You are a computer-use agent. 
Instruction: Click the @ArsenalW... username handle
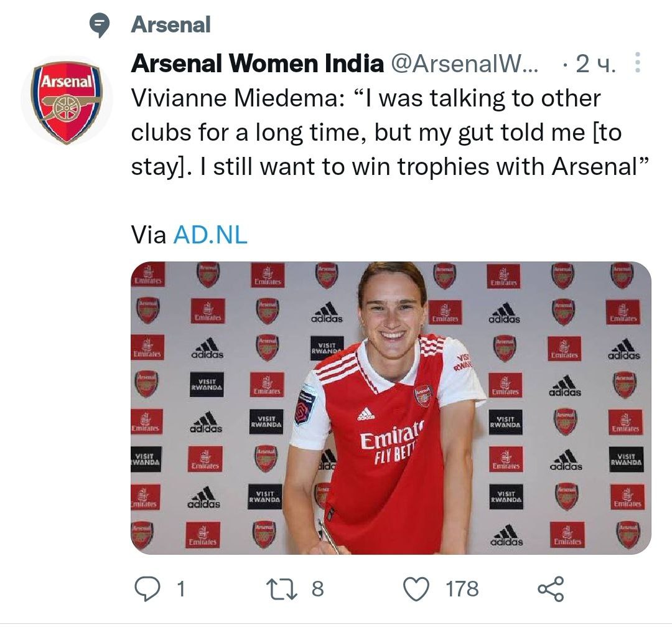click(464, 64)
